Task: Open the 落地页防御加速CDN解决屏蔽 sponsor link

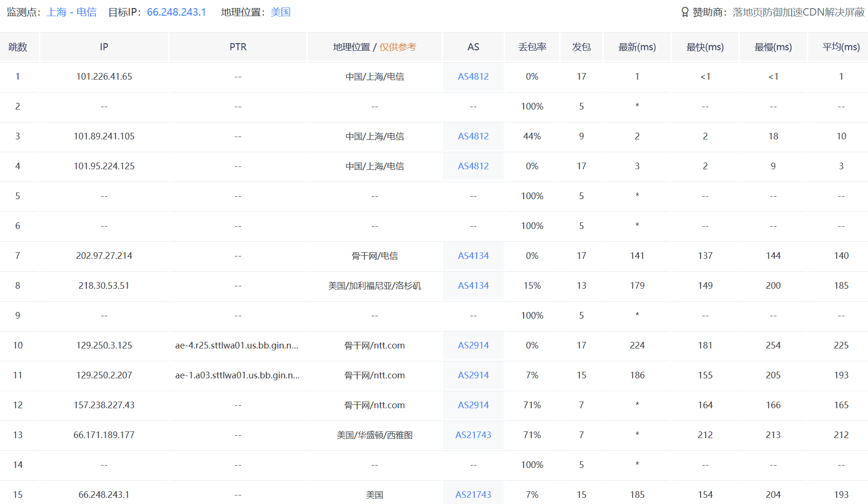Action: pyautogui.click(x=796, y=13)
